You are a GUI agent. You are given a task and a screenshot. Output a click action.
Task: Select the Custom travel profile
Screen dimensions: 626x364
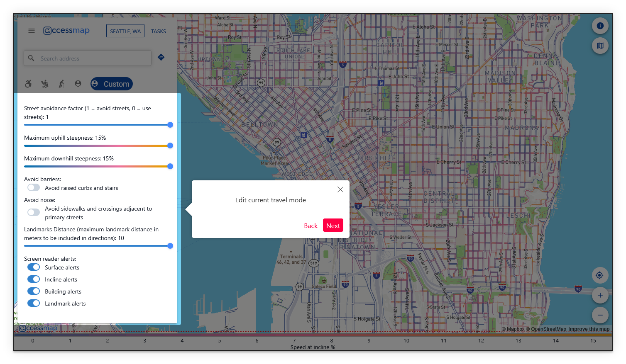coord(112,84)
